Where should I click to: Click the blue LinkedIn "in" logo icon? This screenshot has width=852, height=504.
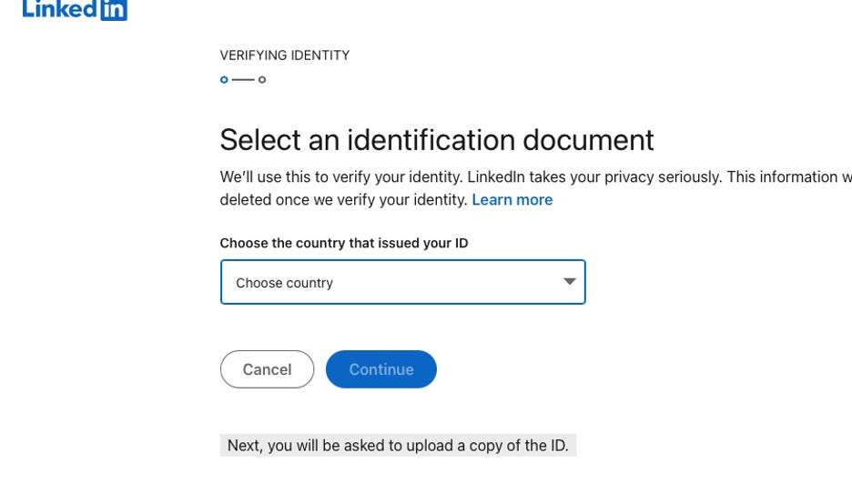tap(114, 9)
